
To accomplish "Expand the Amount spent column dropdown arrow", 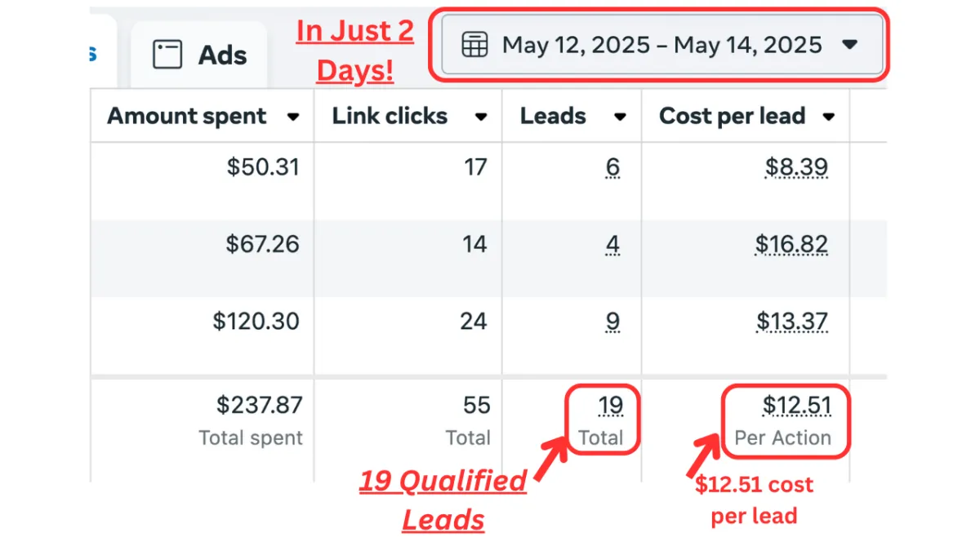I will point(293,117).
